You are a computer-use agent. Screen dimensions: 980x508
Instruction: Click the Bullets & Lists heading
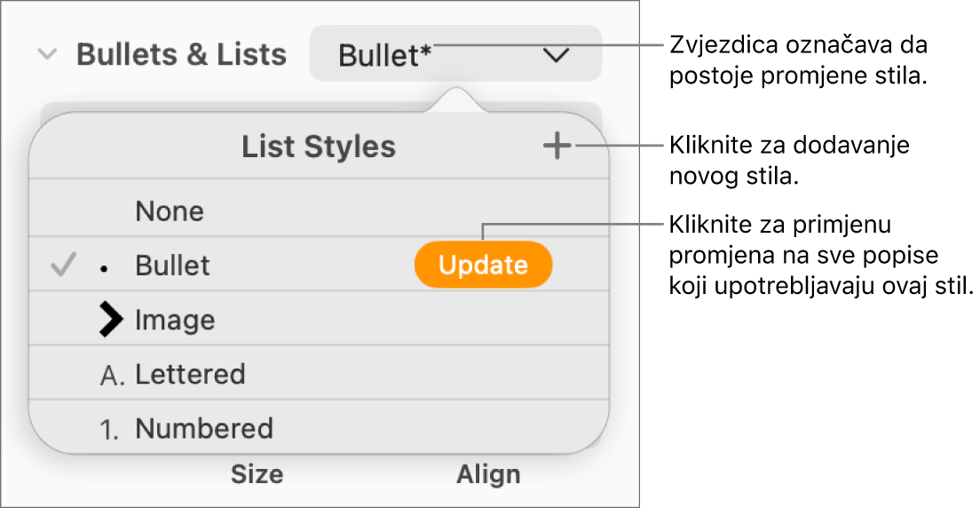click(x=181, y=55)
